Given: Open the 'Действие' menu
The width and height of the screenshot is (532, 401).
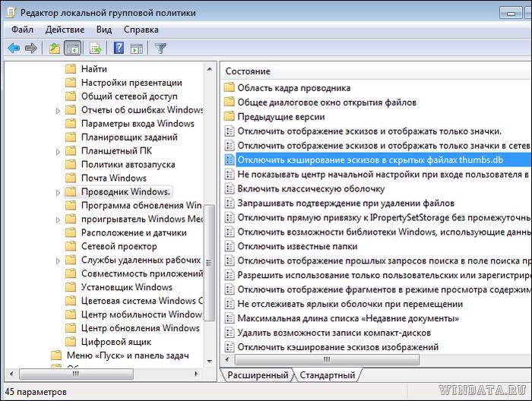Looking at the screenshot, I should 65,30.
